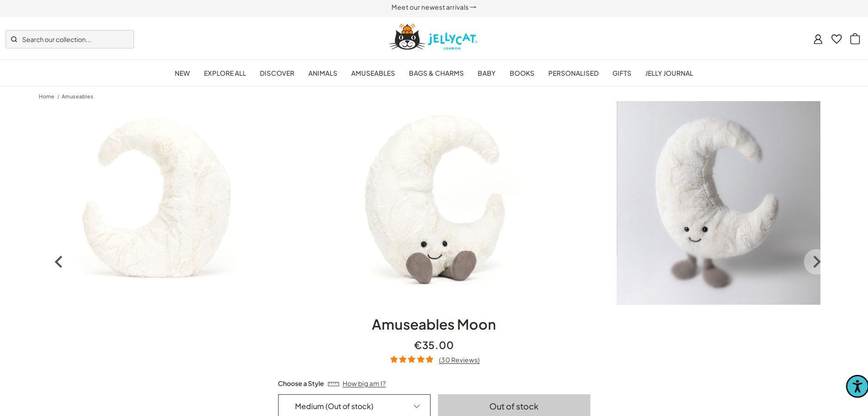Open the accessibility options widget
The image size is (868, 416).
(857, 386)
